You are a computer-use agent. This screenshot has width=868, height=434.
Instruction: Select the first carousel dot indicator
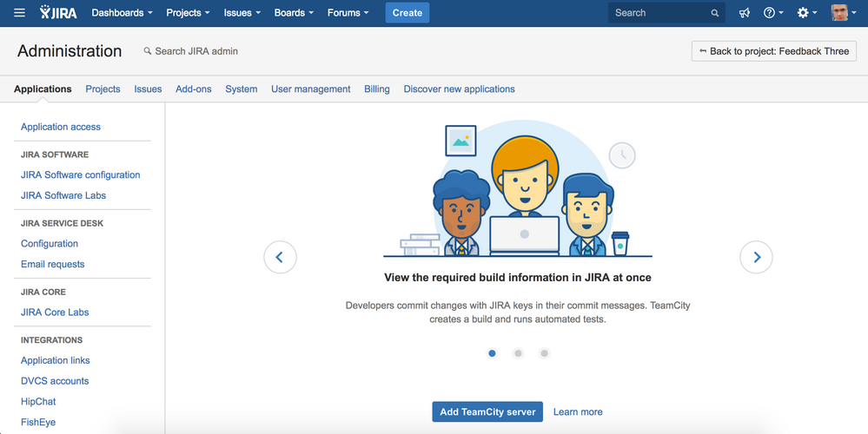coord(492,353)
